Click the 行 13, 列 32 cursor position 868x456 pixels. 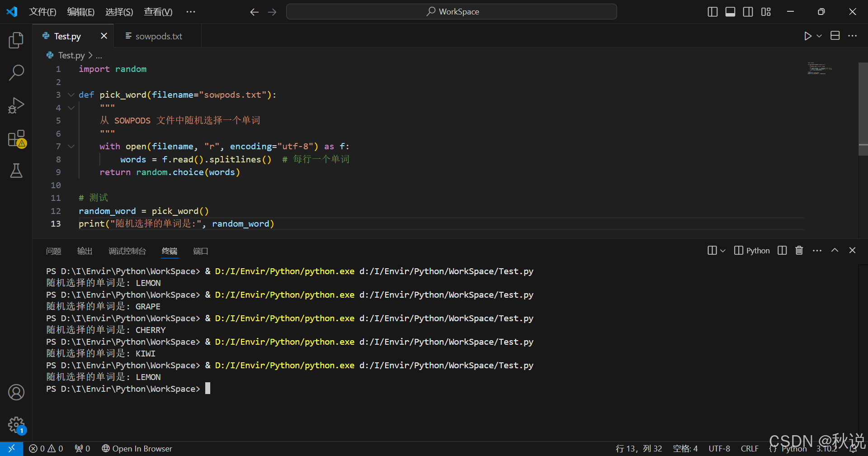click(638, 448)
